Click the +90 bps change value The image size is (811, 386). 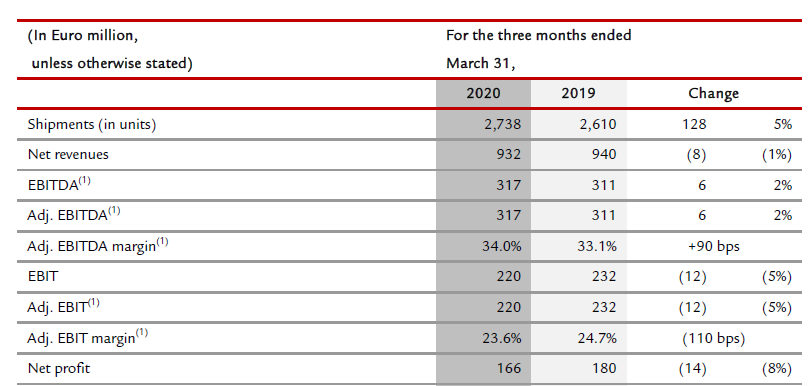713,246
